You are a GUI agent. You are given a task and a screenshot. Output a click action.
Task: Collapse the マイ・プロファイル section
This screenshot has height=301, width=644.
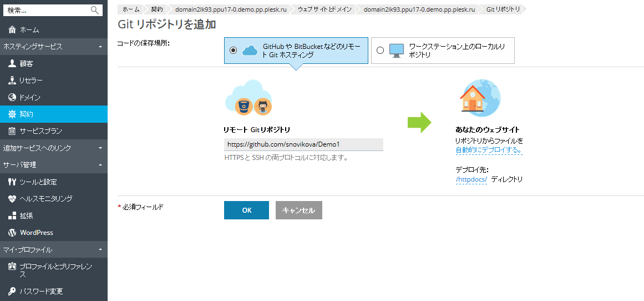(x=100, y=250)
